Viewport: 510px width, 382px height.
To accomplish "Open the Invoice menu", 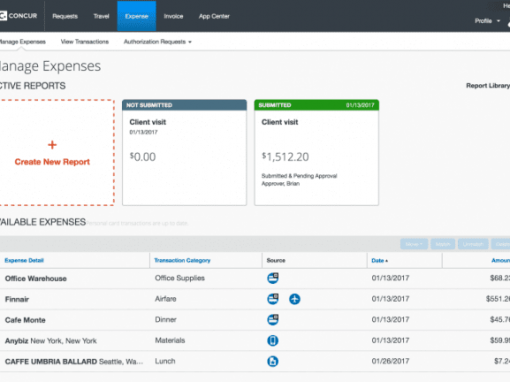I will coord(173,16).
